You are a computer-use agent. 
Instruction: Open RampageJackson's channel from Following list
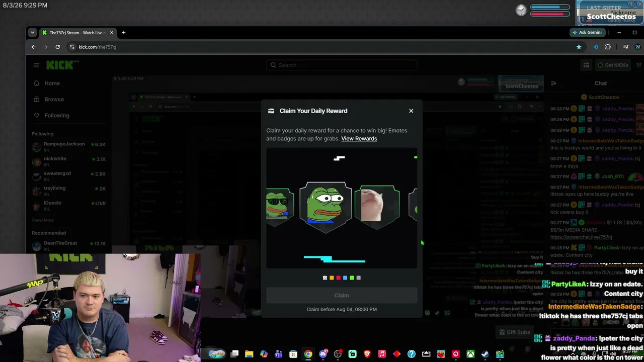pyautogui.click(x=69, y=146)
